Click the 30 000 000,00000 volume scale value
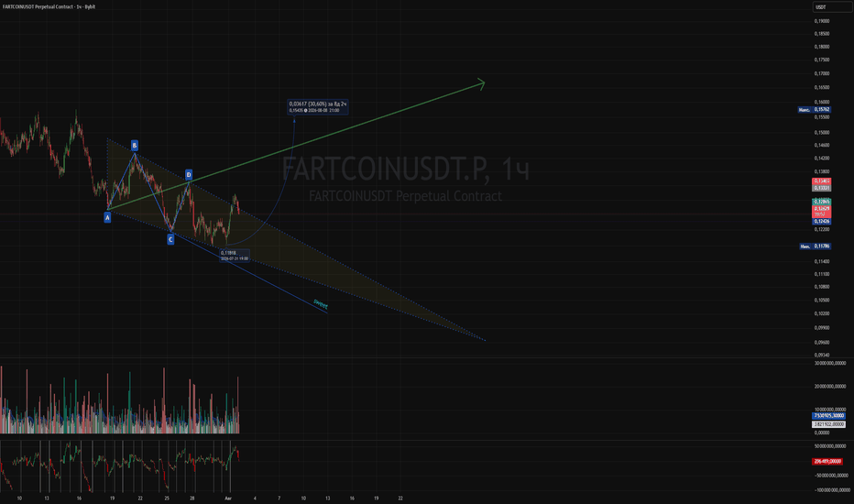The width and height of the screenshot is (854, 504). pyautogui.click(x=830, y=363)
